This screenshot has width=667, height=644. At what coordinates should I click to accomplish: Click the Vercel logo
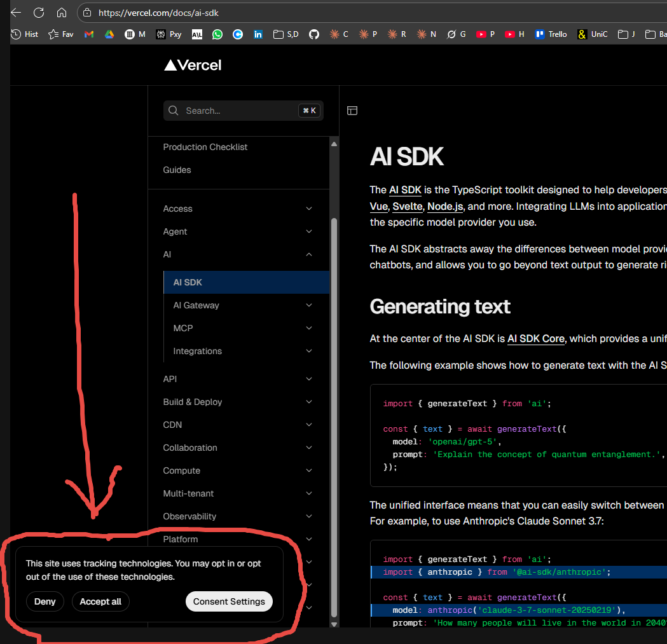[x=193, y=65]
